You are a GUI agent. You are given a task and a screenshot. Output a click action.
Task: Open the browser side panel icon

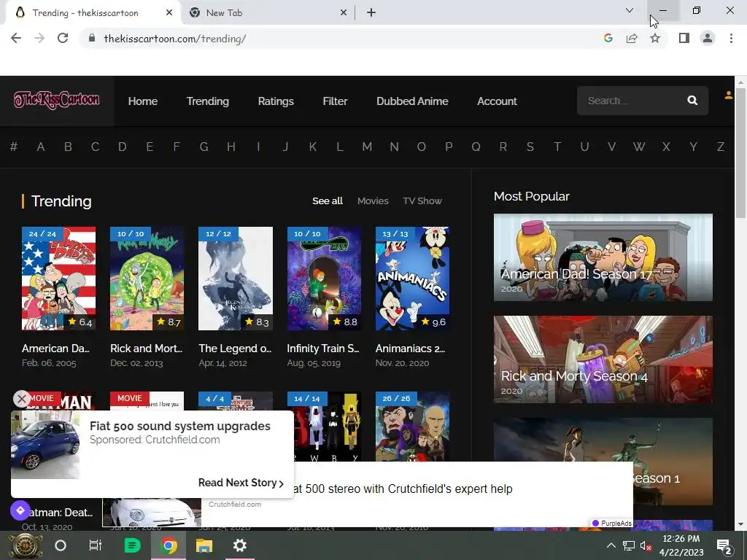coord(684,38)
